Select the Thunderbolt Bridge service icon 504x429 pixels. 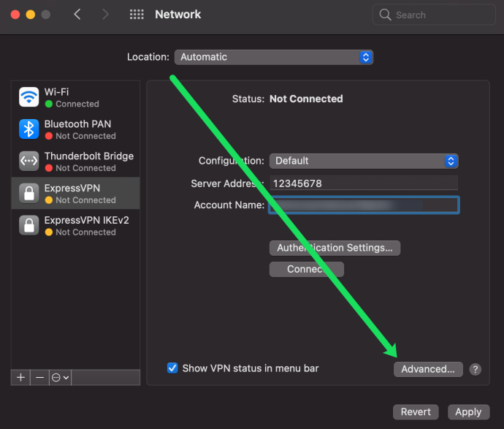(x=29, y=161)
